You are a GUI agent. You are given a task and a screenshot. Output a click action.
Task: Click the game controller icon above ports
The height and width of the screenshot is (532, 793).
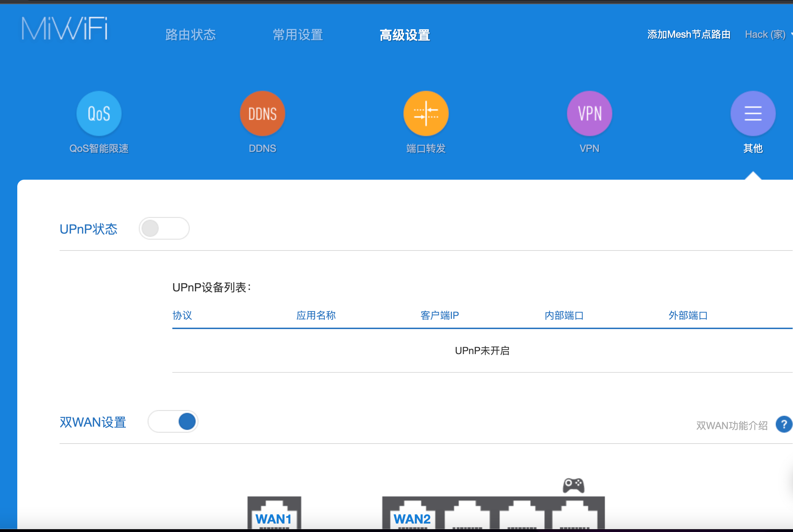click(573, 485)
